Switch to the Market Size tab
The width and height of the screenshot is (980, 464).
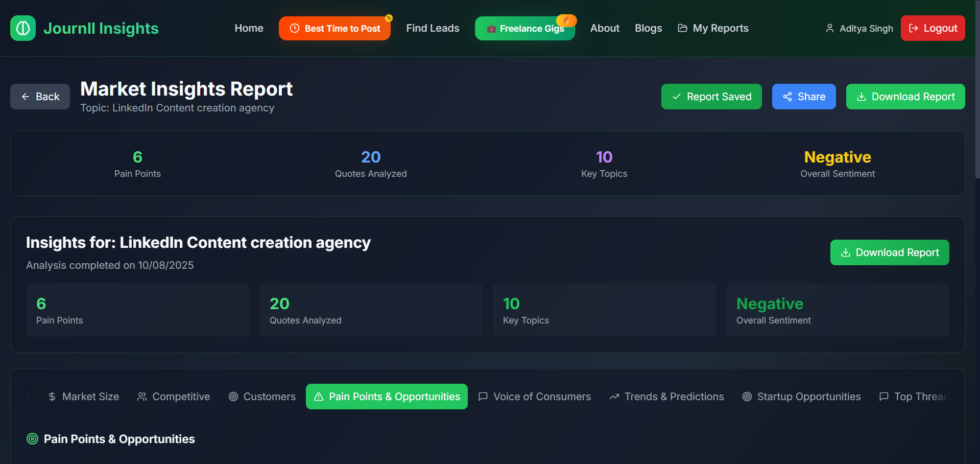coord(83,397)
